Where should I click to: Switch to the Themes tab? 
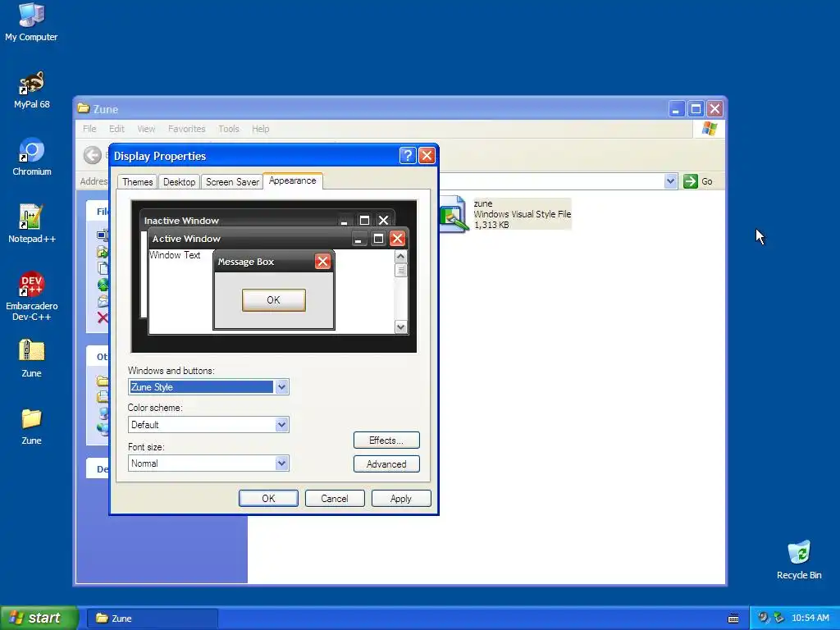[137, 182]
